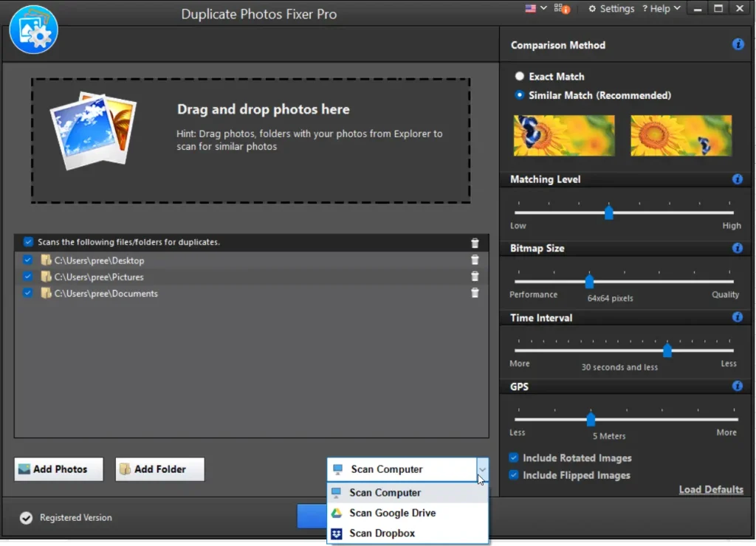756x546 pixels.
Task: Click the Matching Level info icon
Action: point(738,179)
